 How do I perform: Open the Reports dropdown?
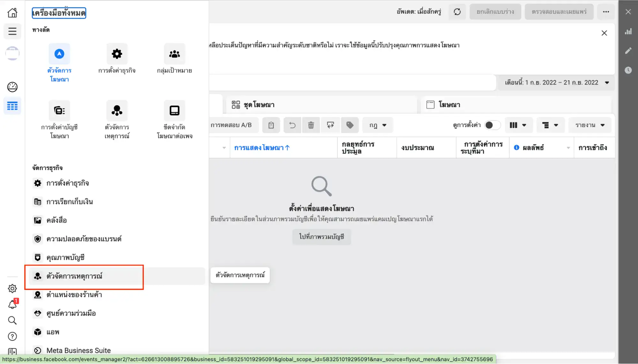pyautogui.click(x=590, y=125)
